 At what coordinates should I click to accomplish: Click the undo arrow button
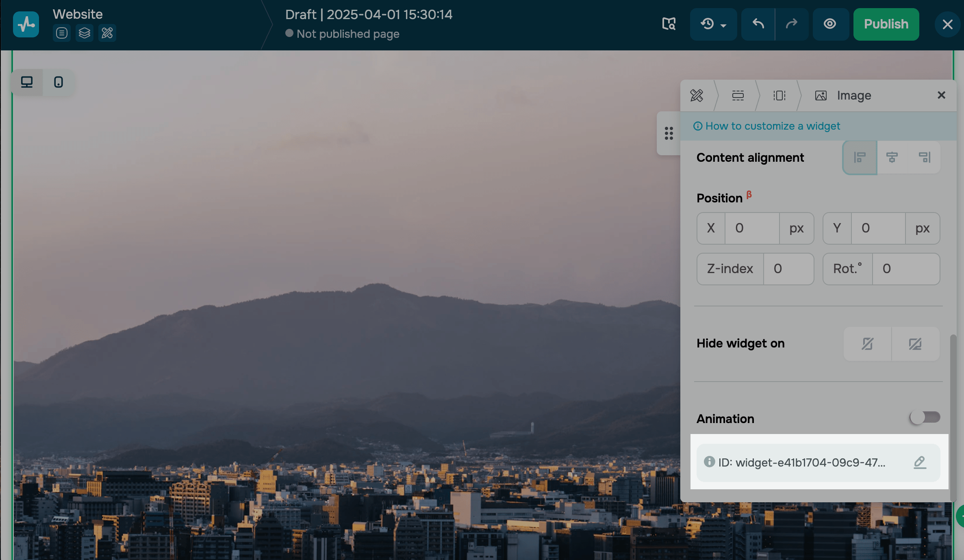click(x=758, y=24)
